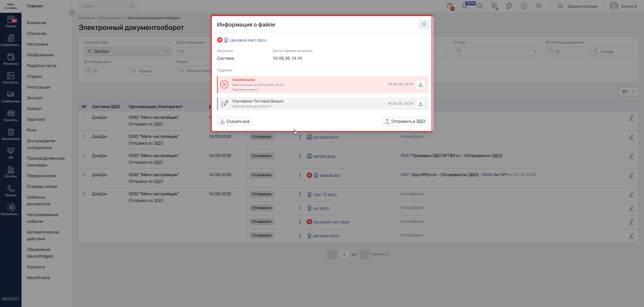Image resolution: width=644 pixels, height=307 pixels.
Task: Open Интеграции in the settings menu
Action: pyautogui.click(x=39, y=87)
